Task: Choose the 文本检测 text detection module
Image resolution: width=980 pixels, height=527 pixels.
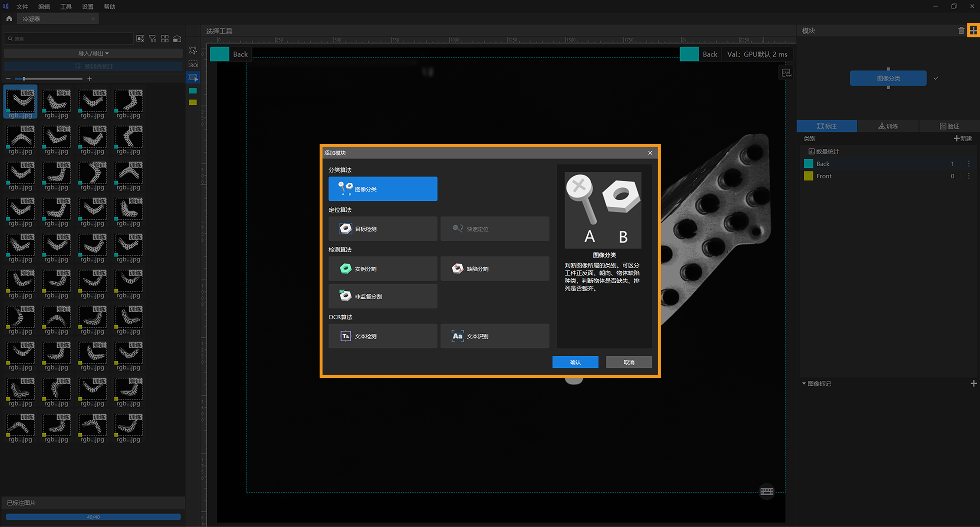Action: [382, 336]
